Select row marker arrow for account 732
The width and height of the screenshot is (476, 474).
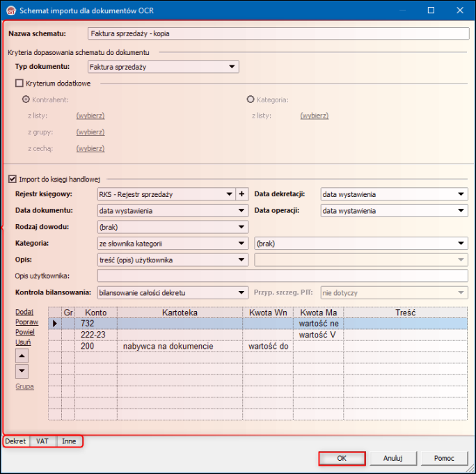[x=55, y=324]
